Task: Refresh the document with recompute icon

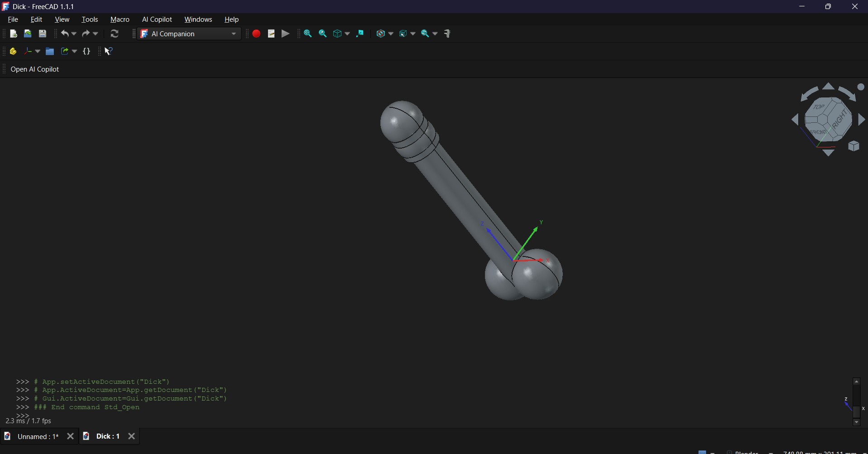Action: point(115,34)
